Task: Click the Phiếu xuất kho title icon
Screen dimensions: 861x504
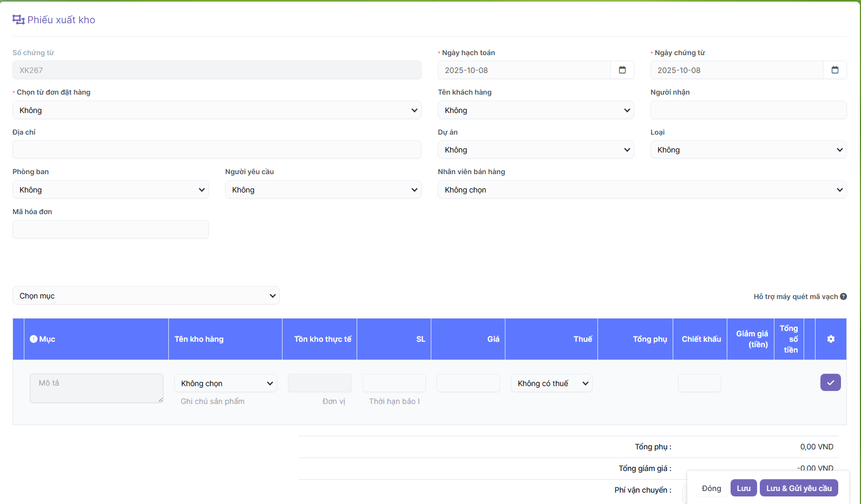Action: coord(18,20)
